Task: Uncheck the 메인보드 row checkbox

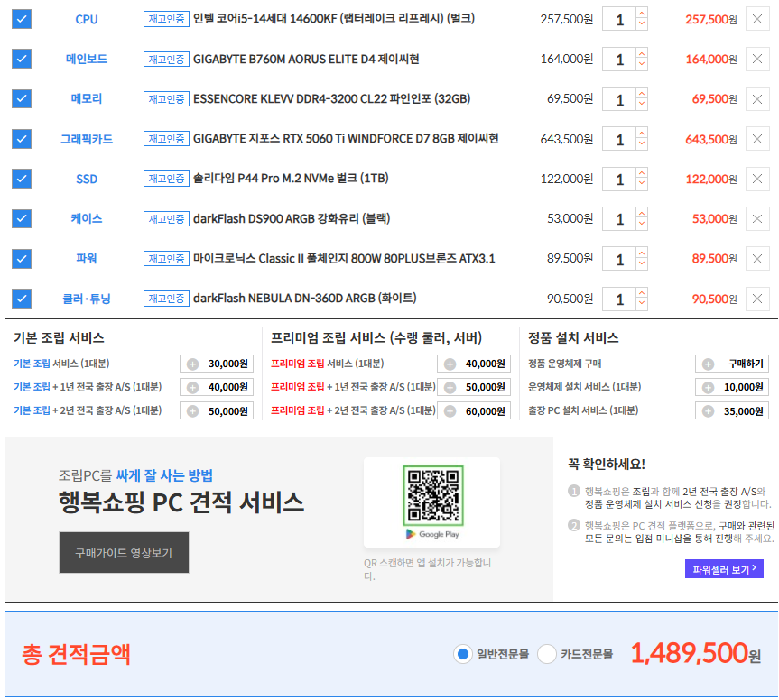Action: [x=22, y=59]
